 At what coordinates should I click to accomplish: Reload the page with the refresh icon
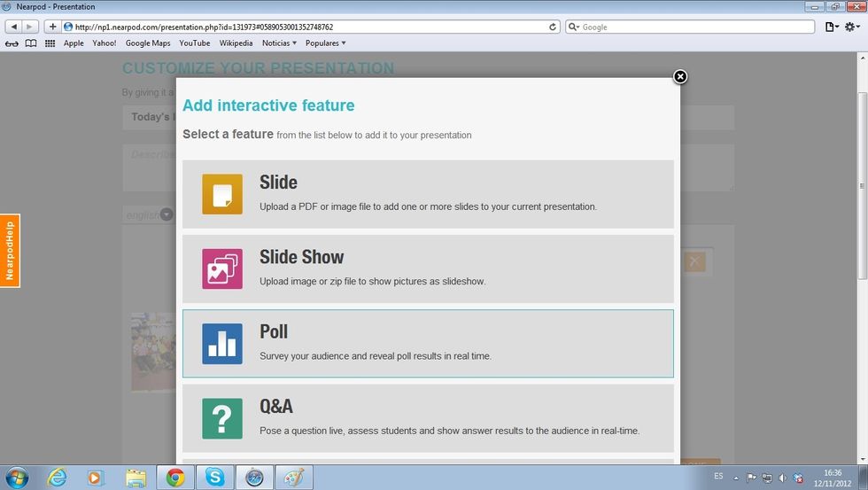click(x=553, y=27)
